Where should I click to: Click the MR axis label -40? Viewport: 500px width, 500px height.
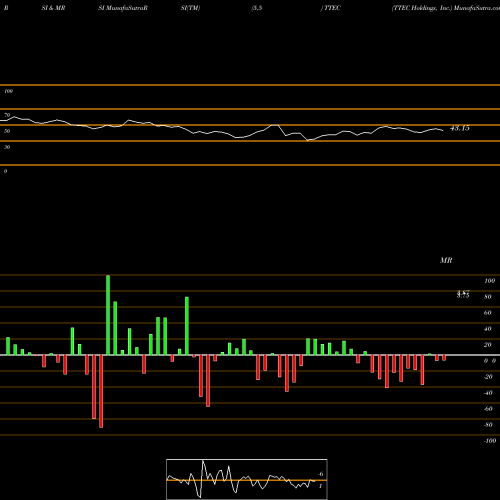(488, 393)
